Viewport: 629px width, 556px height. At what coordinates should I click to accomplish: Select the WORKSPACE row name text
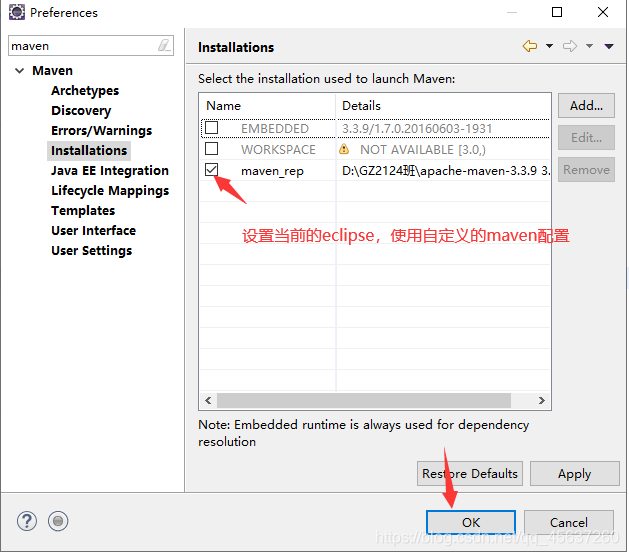coord(278,150)
